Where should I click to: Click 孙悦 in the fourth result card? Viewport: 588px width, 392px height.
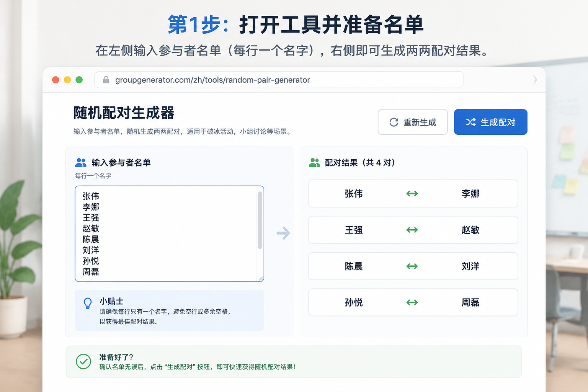point(354,303)
